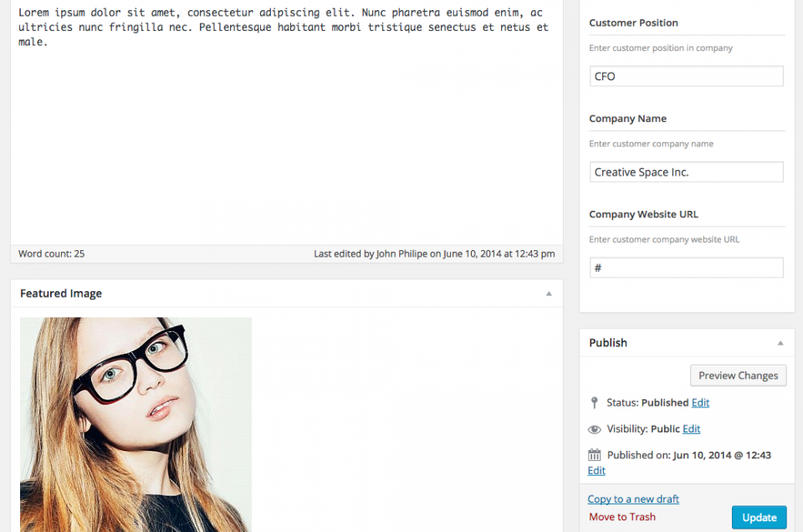803x532 pixels.
Task: Click the Customer Position field containing CFO
Action: [686, 76]
